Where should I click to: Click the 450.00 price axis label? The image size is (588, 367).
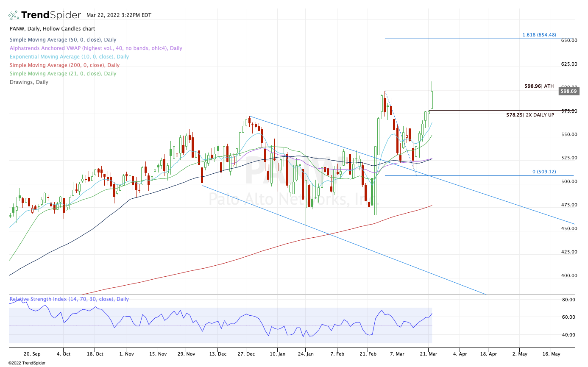point(568,228)
